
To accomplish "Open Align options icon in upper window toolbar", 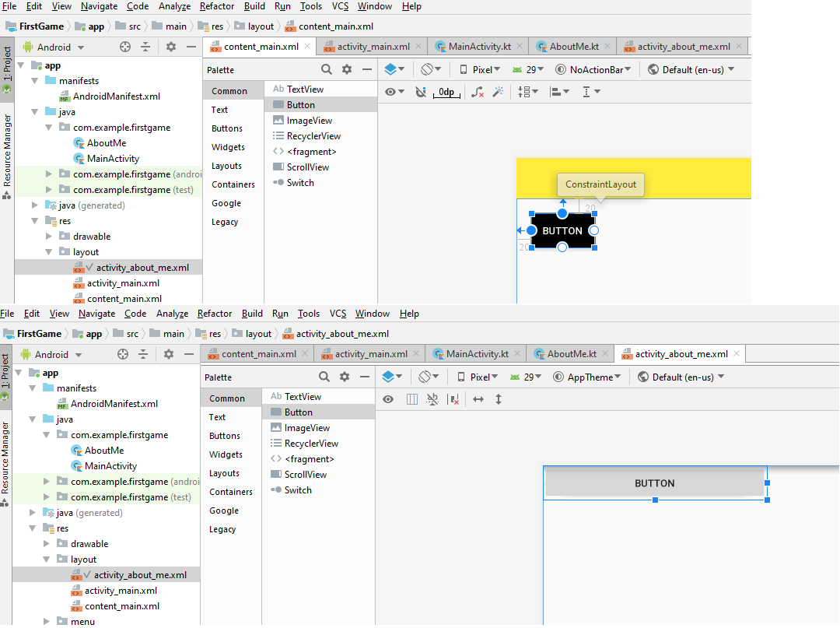I will click(x=559, y=92).
